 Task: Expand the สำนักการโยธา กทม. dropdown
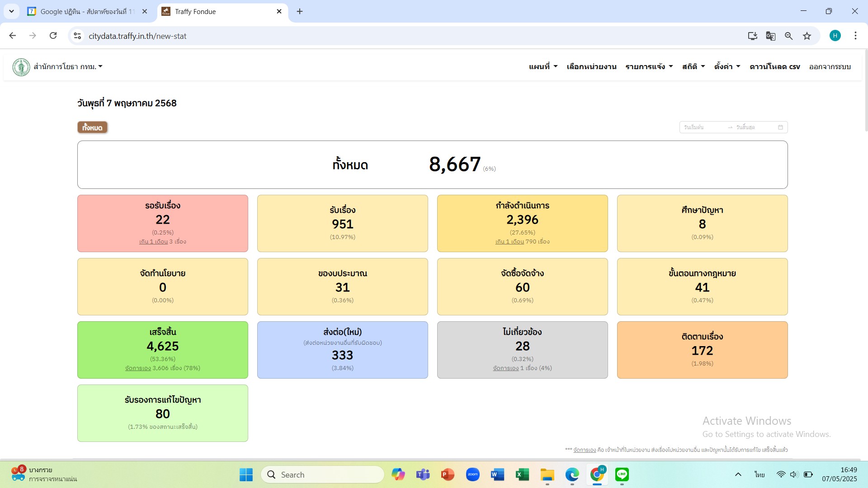(68, 67)
